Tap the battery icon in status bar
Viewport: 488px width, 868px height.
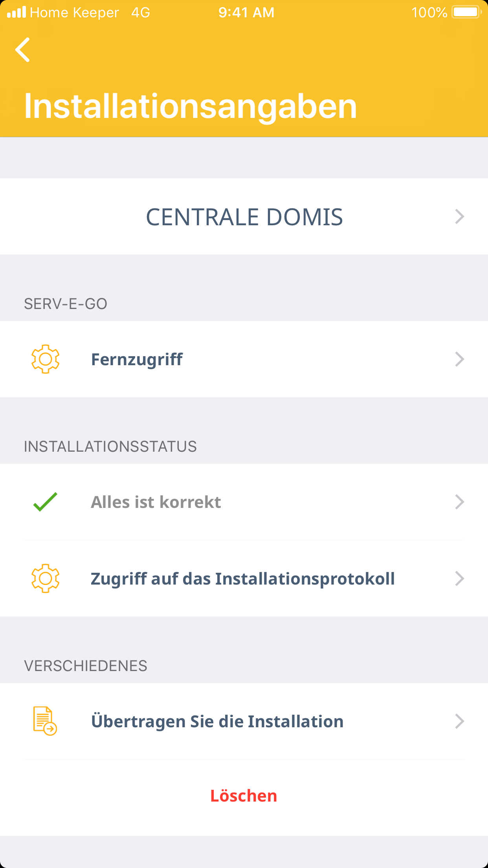tap(466, 12)
